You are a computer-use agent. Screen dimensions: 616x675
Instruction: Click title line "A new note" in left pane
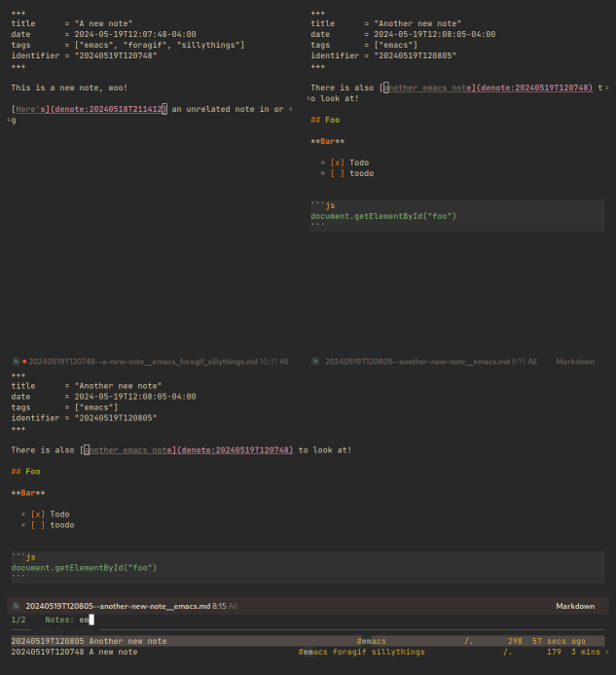(72, 23)
